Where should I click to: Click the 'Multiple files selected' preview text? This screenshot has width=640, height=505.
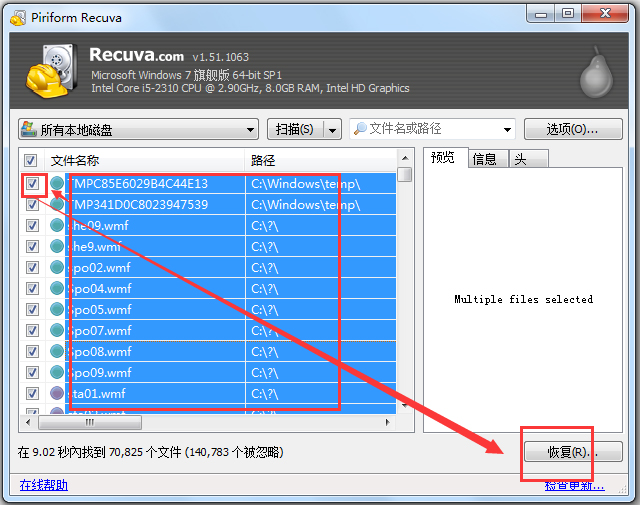coord(524,299)
